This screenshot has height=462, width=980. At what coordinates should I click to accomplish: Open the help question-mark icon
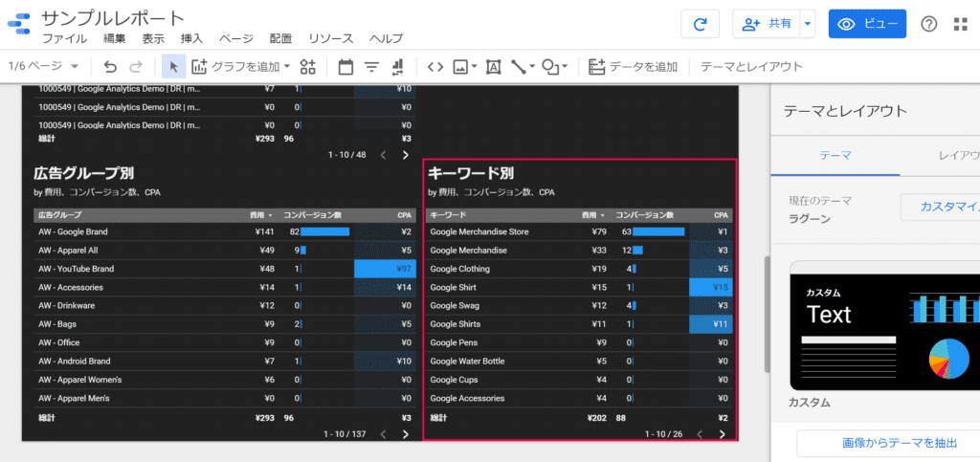point(929,24)
